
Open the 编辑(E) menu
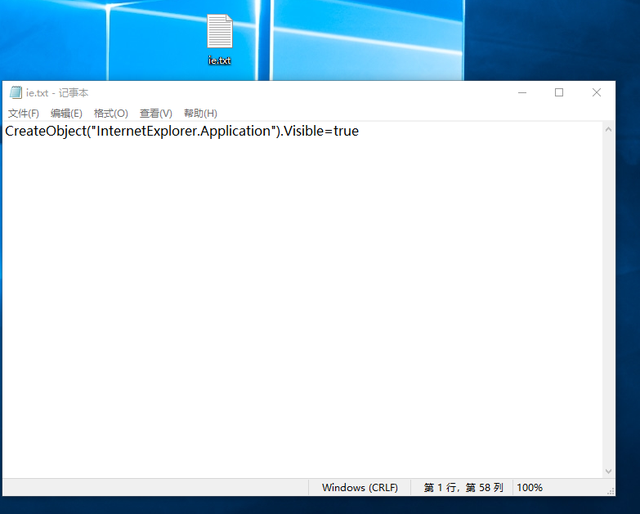point(67,113)
